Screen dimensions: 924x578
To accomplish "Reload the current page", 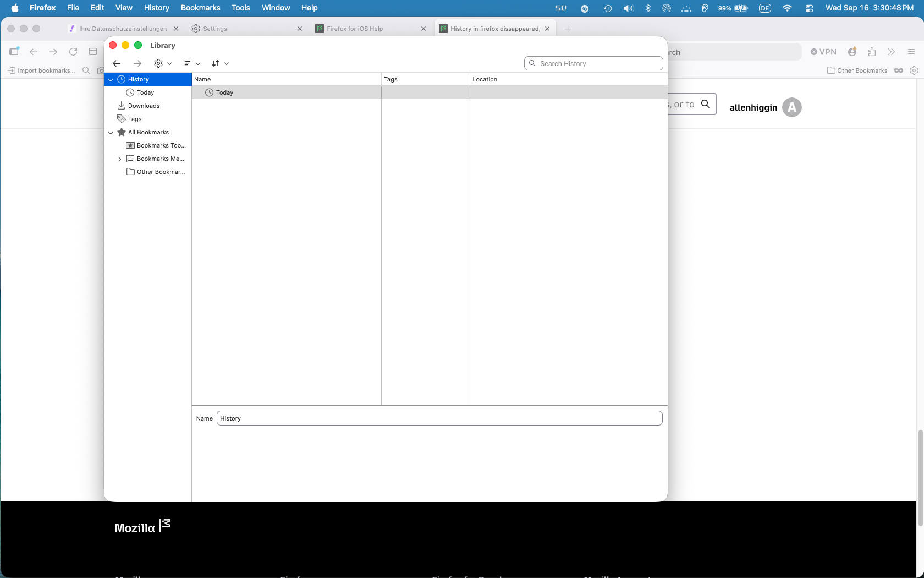I will coord(73,52).
